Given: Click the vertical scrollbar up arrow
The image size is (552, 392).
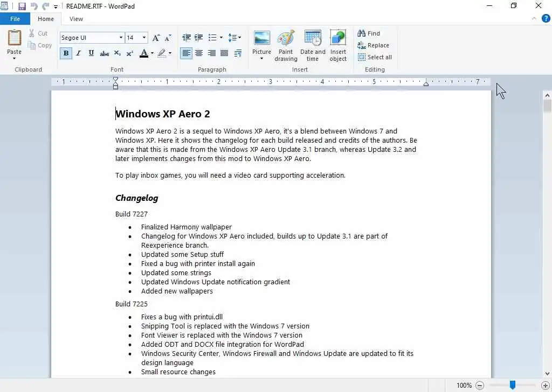Looking at the screenshot, I should point(547,95).
